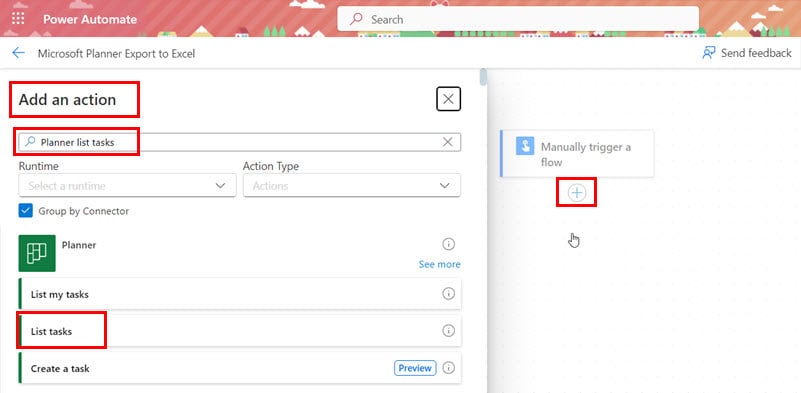This screenshot has width=801, height=393.
Task: Click the top Search field
Action: point(518,19)
